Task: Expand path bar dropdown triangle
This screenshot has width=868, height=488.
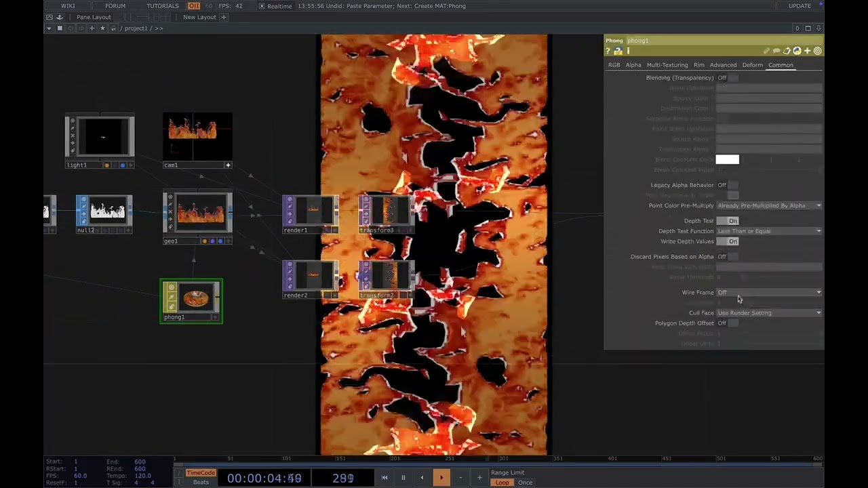Action: [49, 28]
